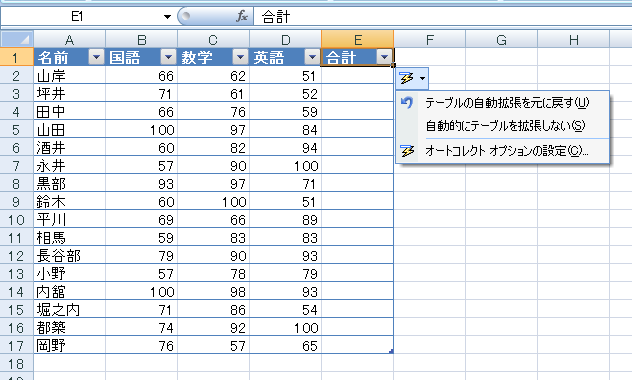
Task: Click empty 合計 cell in 山岸 row
Action: click(x=358, y=75)
